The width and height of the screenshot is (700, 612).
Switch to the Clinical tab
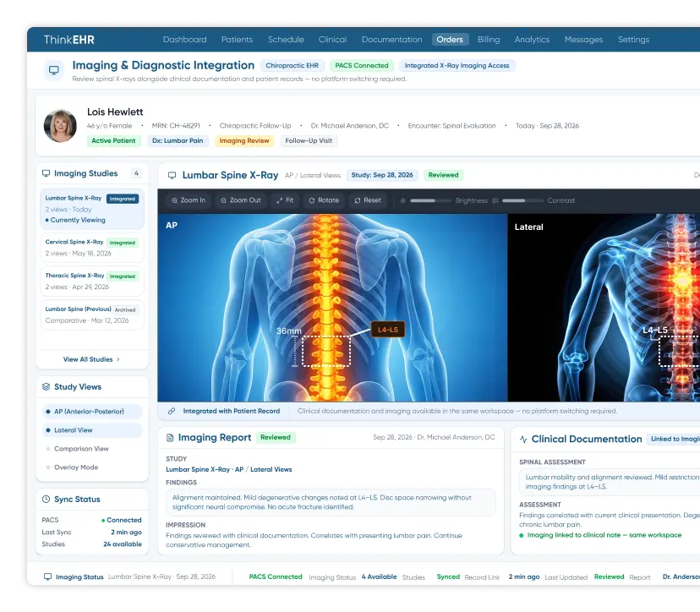pyautogui.click(x=332, y=39)
